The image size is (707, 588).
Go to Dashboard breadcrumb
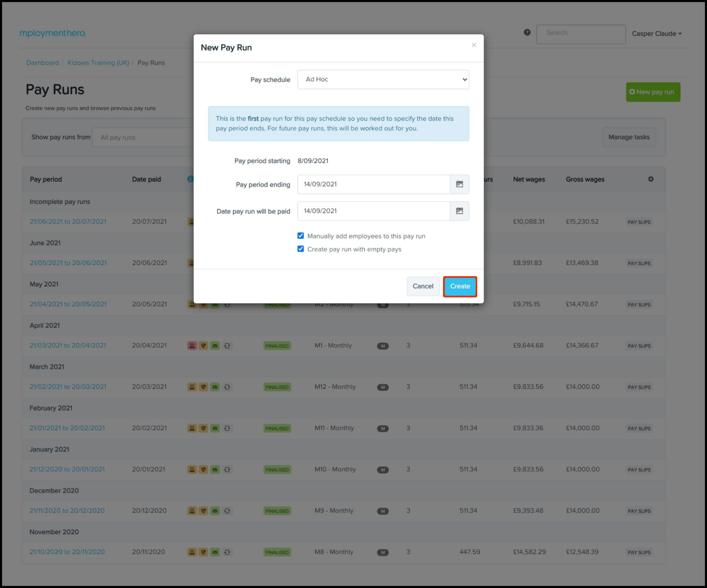[43, 63]
